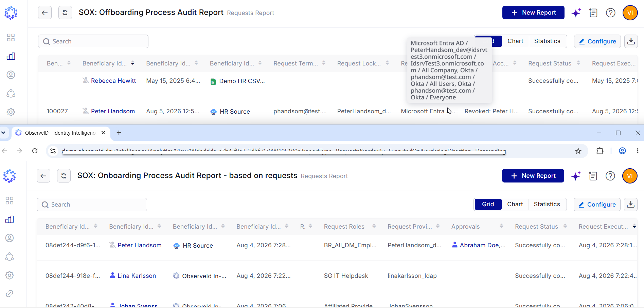
Task: Click the Search field in the Offboarding report
Action: click(93, 41)
